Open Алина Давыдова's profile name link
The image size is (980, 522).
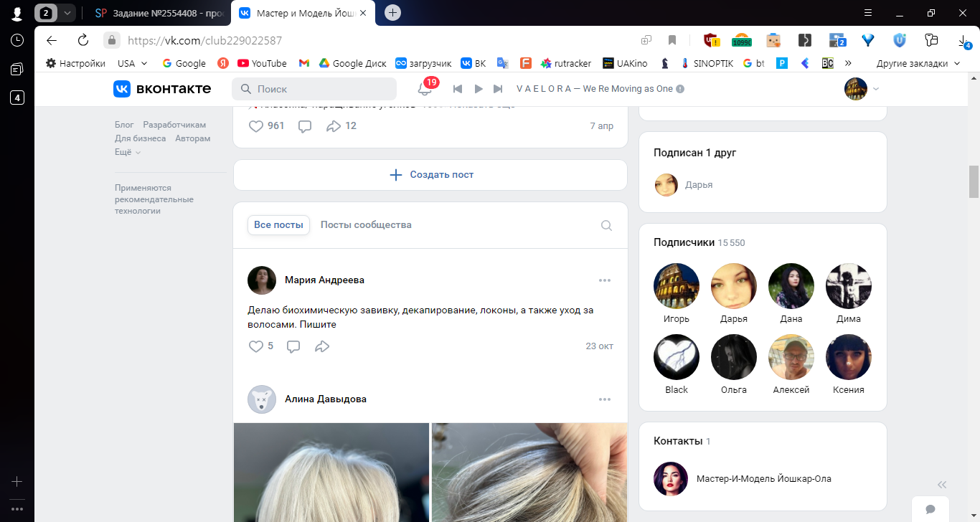pyautogui.click(x=326, y=399)
